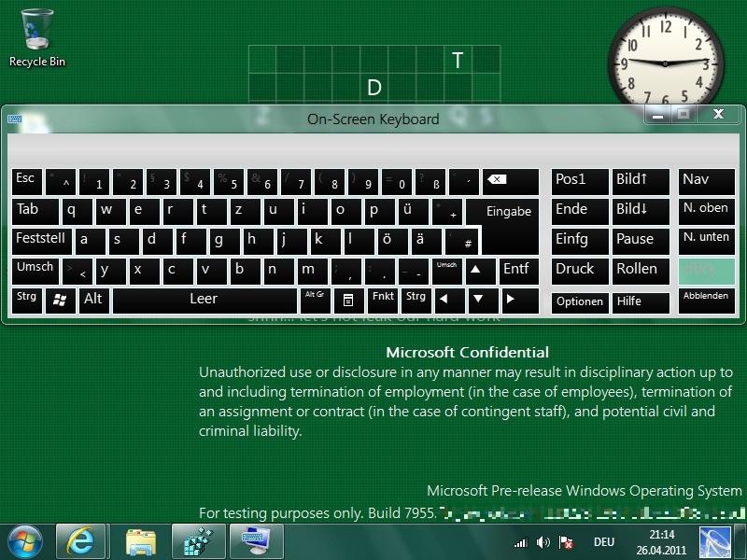The height and width of the screenshot is (560, 747).
Task: Click the user tile picture in the taskbar
Action: coord(715,542)
